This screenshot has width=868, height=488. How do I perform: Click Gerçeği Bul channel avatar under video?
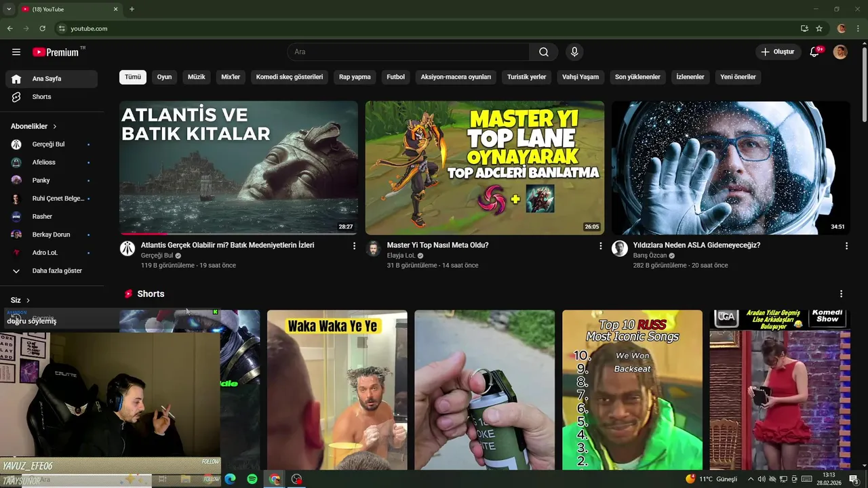127,248
